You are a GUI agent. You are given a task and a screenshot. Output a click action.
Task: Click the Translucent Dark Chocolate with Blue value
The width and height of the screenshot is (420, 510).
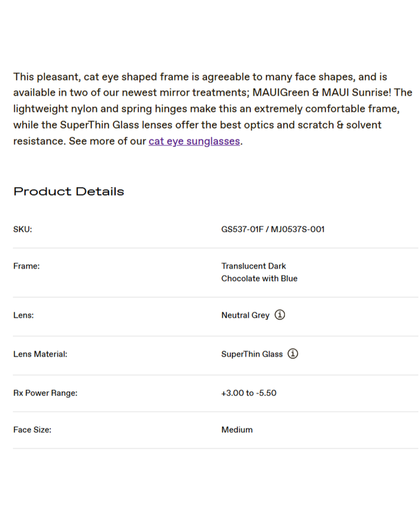tap(259, 272)
